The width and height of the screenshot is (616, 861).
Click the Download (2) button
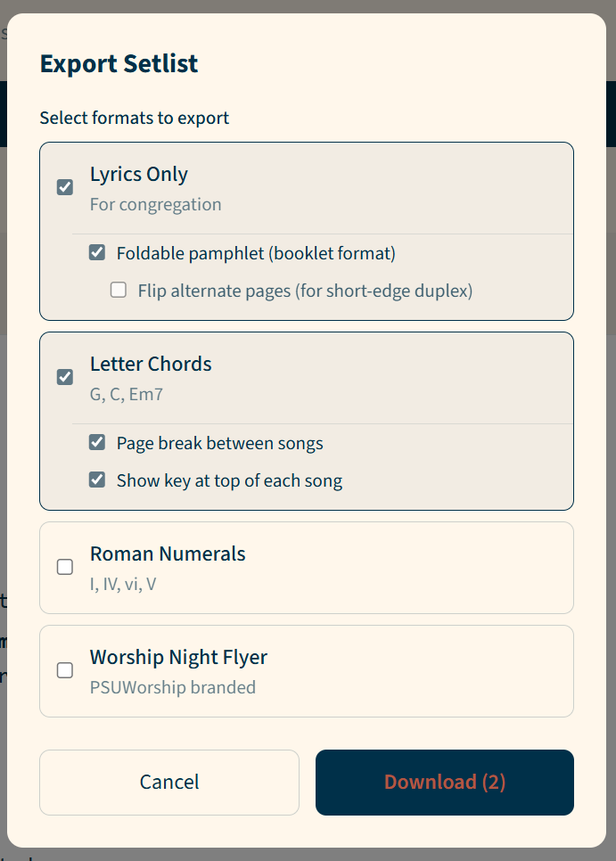point(444,783)
